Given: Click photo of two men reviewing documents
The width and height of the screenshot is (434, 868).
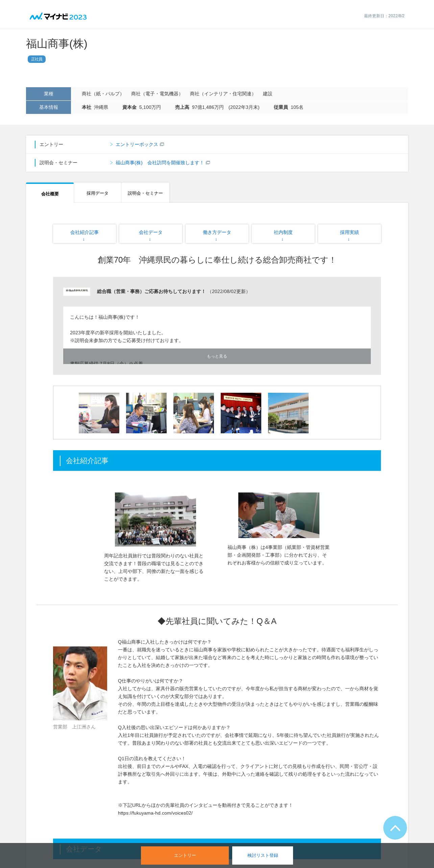Looking at the screenshot, I should (279, 515).
